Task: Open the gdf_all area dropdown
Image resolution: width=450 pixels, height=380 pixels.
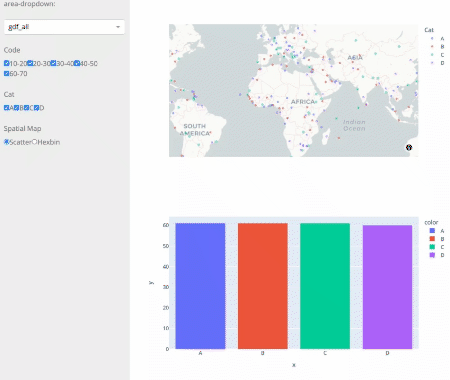Action: click(64, 27)
